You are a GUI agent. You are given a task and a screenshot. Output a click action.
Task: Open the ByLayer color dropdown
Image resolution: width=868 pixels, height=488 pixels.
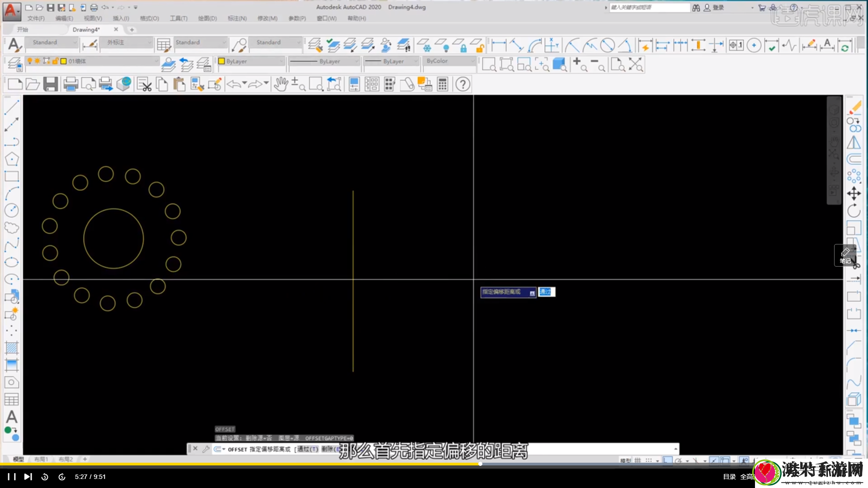250,61
